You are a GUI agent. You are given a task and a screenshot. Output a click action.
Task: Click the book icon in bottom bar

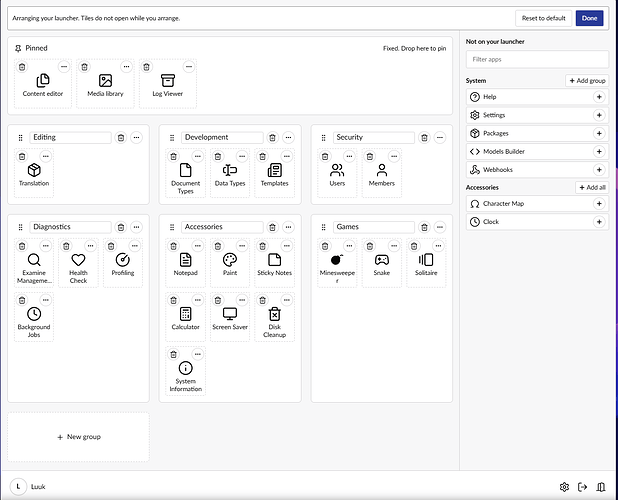coord(601,487)
